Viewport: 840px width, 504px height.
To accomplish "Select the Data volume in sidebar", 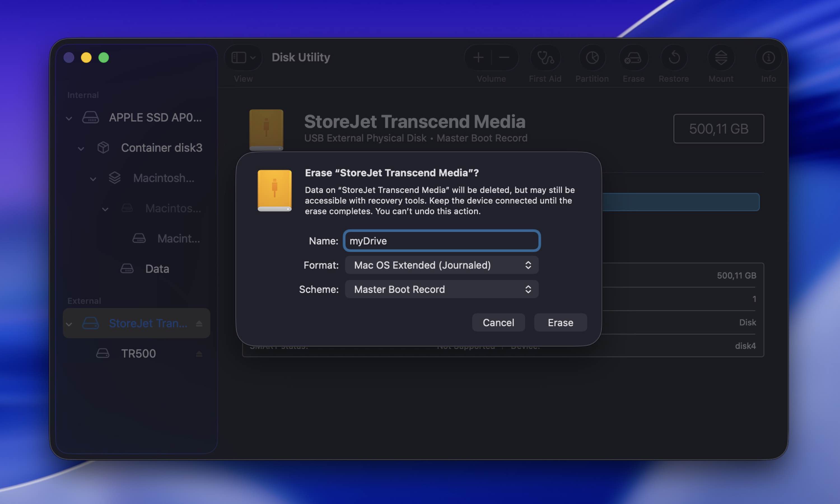I will [136, 269].
